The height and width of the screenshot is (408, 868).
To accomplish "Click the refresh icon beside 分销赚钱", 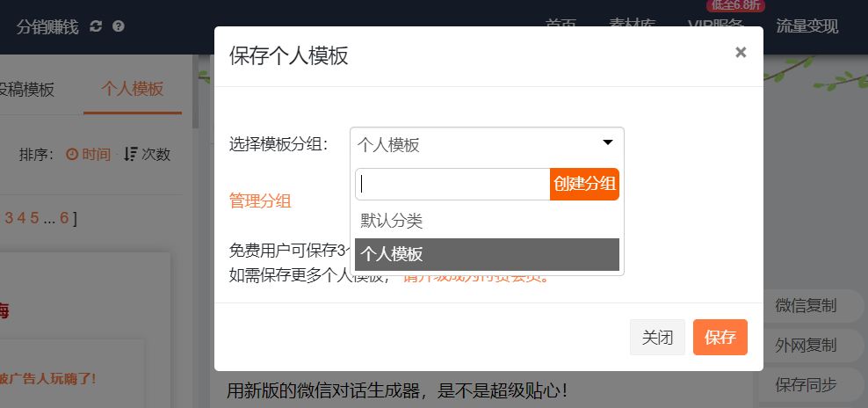I will pyautogui.click(x=96, y=26).
